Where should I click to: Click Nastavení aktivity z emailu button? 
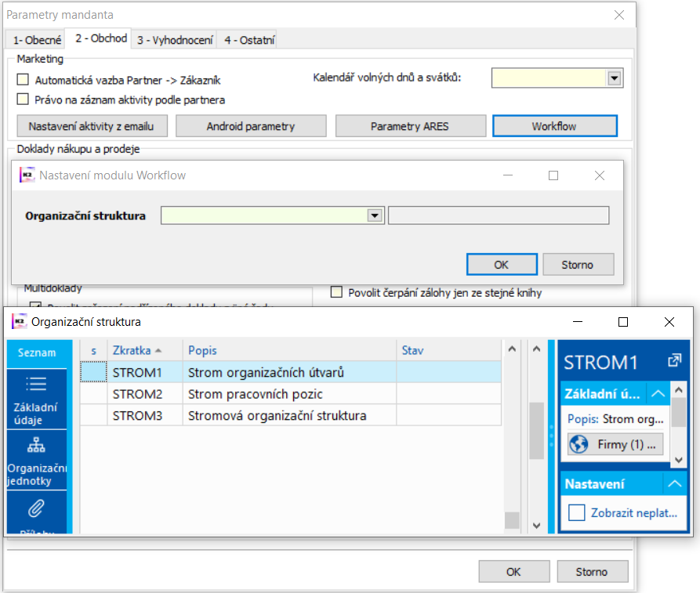pyautogui.click(x=92, y=126)
